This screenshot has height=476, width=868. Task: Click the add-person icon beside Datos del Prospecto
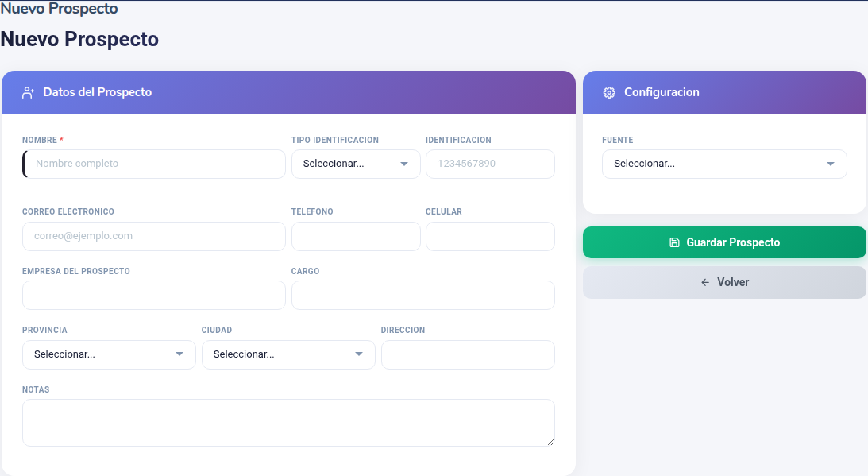pos(29,92)
